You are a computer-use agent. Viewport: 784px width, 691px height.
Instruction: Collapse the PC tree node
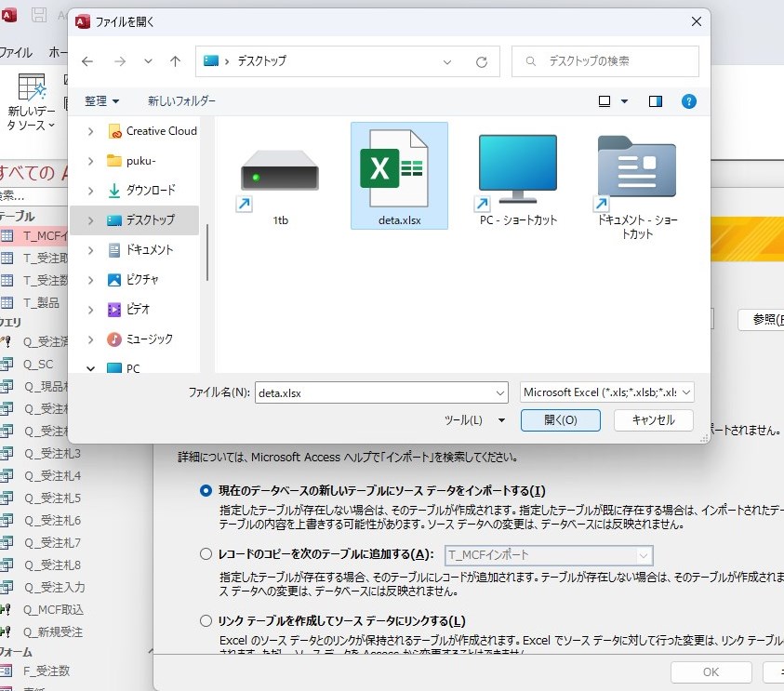click(90, 369)
